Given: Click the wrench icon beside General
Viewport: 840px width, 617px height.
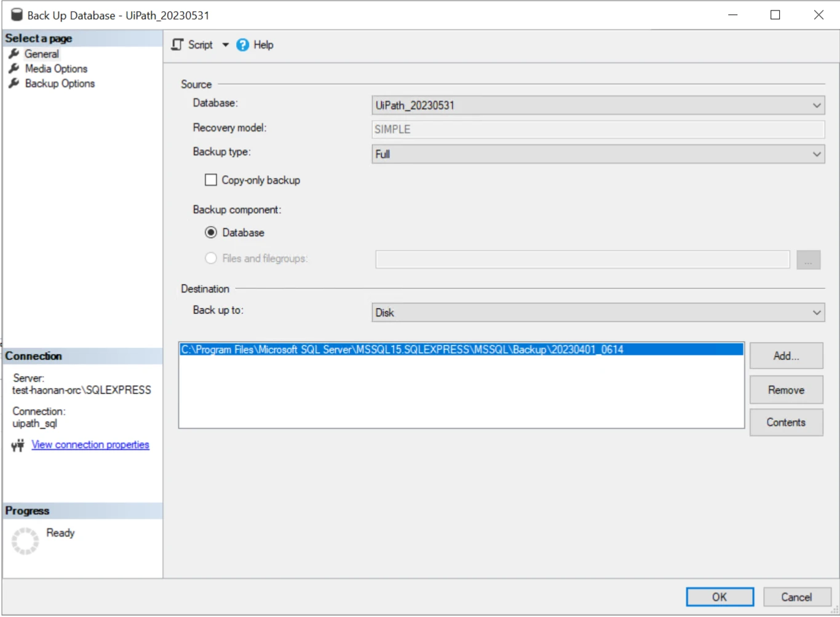Looking at the screenshot, I should 14,54.
